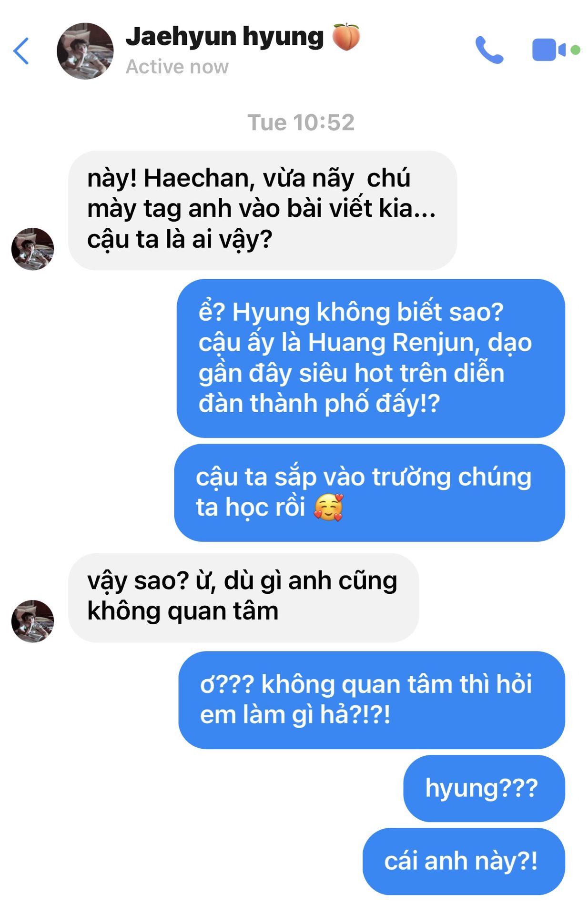Start a video call with camera icon
The image size is (588, 915).
point(549,50)
